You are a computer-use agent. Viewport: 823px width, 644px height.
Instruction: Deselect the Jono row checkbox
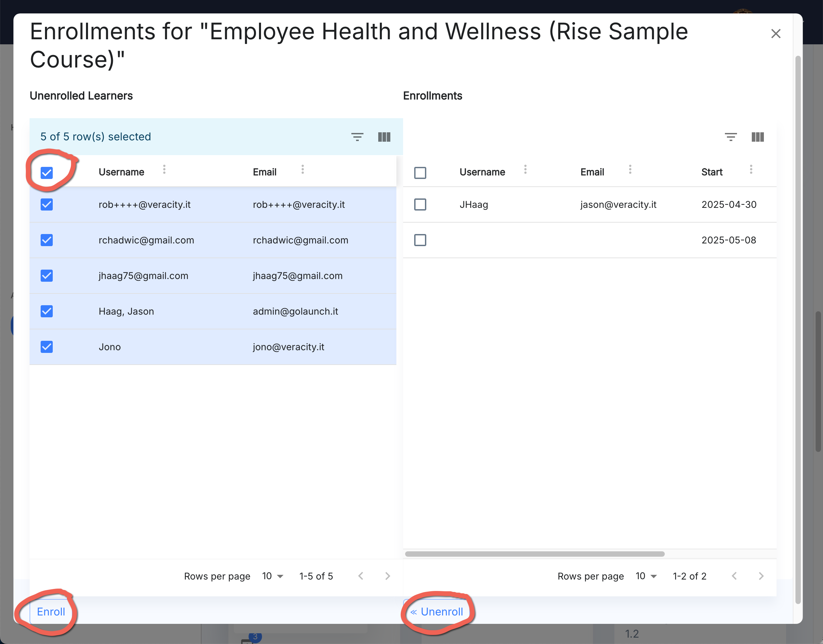click(x=47, y=347)
